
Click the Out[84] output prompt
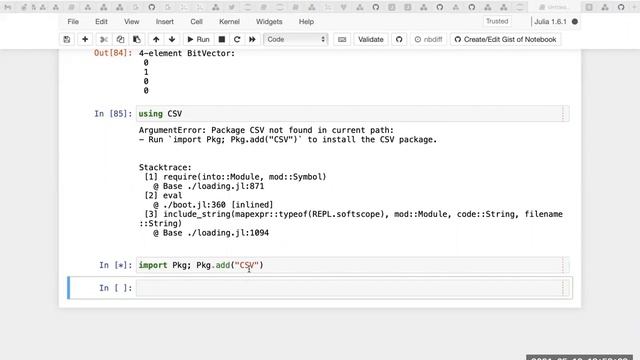[113, 53]
